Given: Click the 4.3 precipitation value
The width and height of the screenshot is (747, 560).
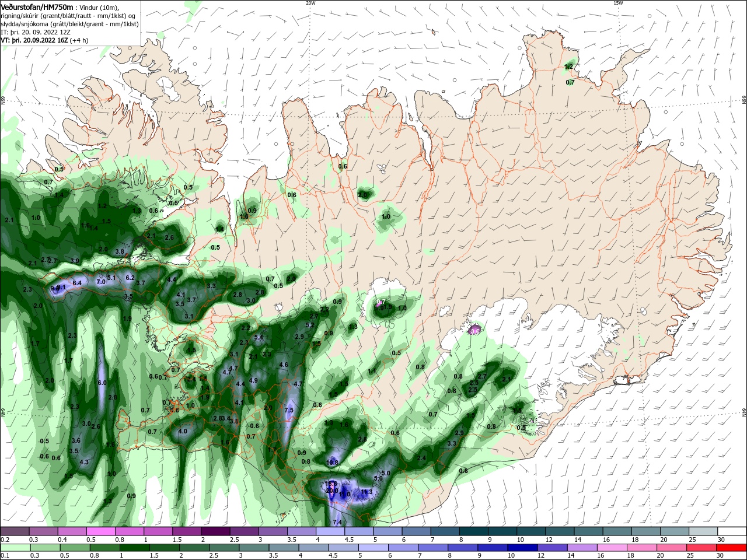Looking at the screenshot, I should [x=83, y=462].
